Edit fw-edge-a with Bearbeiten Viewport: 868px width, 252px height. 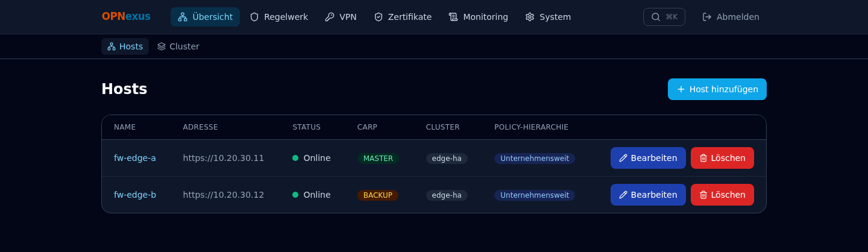(x=648, y=158)
